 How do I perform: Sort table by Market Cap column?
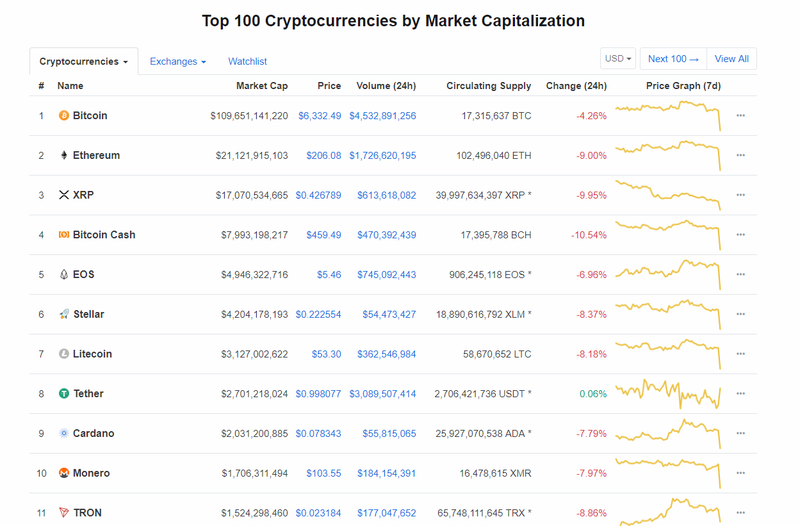tap(262, 86)
